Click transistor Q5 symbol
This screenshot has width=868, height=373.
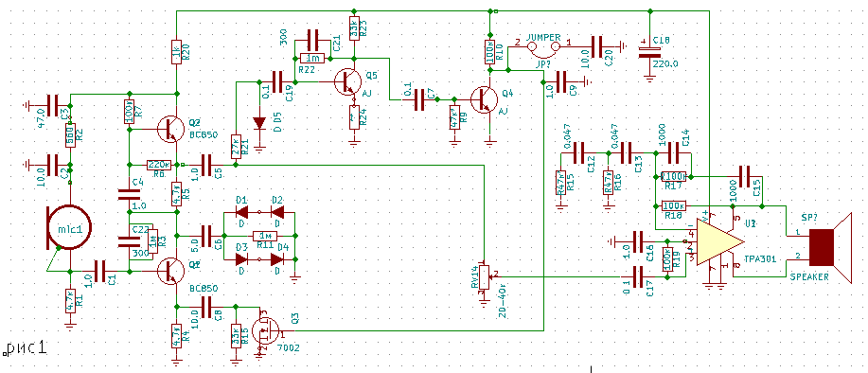coord(347,81)
